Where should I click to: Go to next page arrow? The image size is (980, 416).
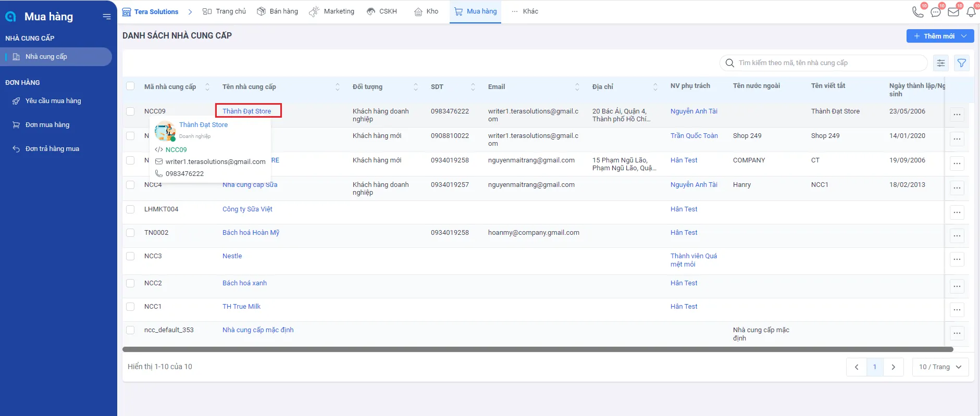(x=893, y=367)
